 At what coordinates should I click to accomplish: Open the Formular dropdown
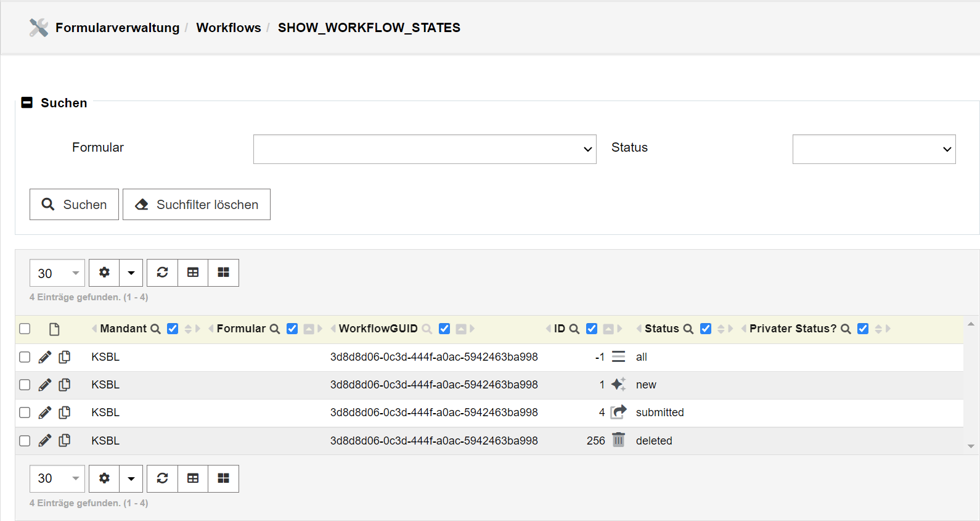click(x=424, y=149)
